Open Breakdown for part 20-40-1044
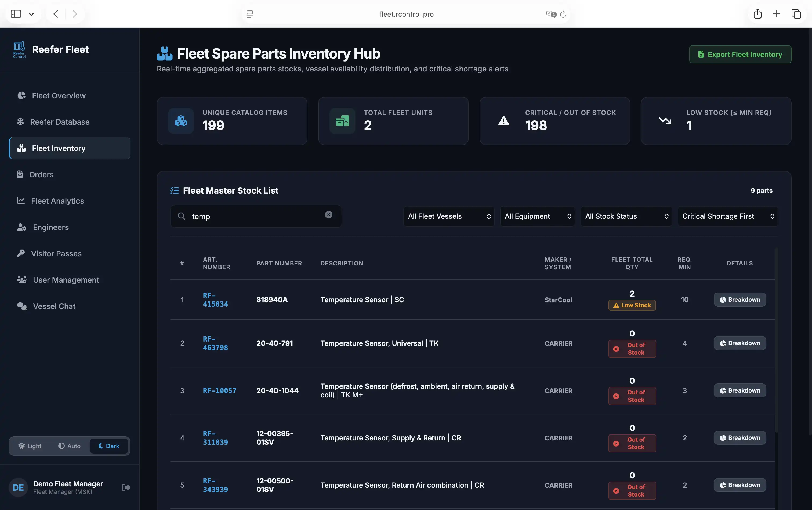 coord(740,390)
